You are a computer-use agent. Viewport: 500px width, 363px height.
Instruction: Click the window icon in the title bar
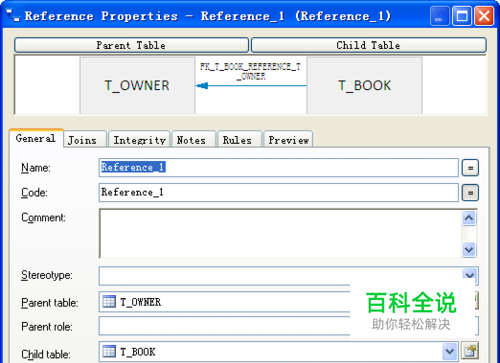13,15
